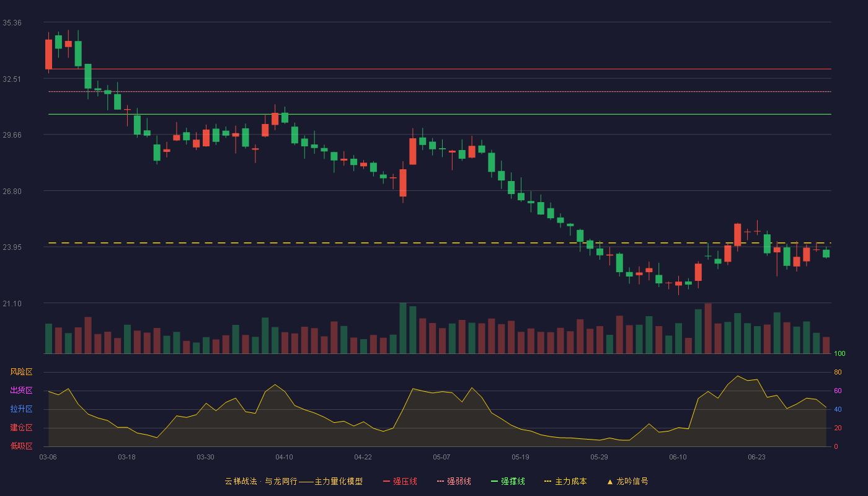The width and height of the screenshot is (868, 496).
Task: Click the 03-30 date label
Action: 205,457
